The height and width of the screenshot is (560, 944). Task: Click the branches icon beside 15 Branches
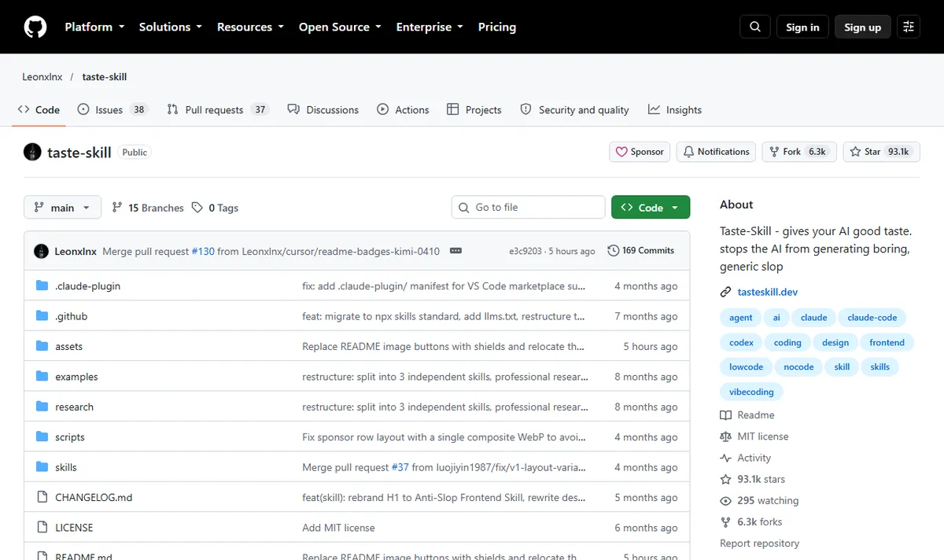(x=117, y=208)
